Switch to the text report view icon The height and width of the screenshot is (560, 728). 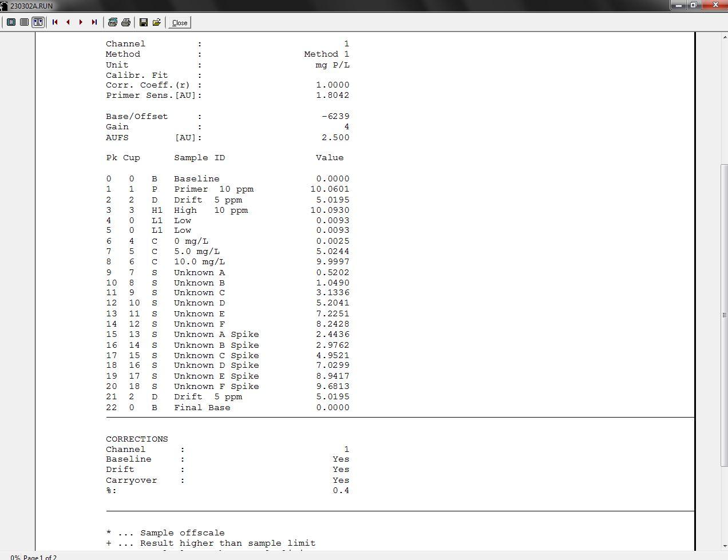click(x=24, y=22)
